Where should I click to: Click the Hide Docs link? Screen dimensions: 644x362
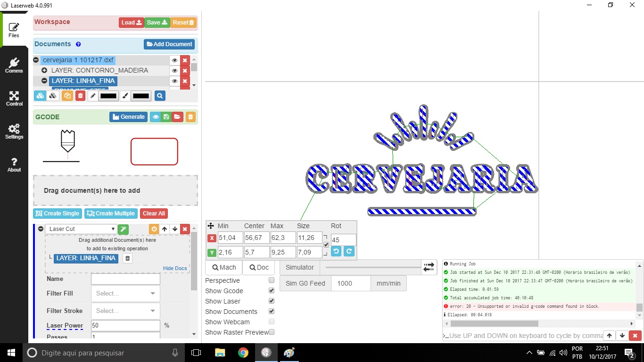pos(175,268)
